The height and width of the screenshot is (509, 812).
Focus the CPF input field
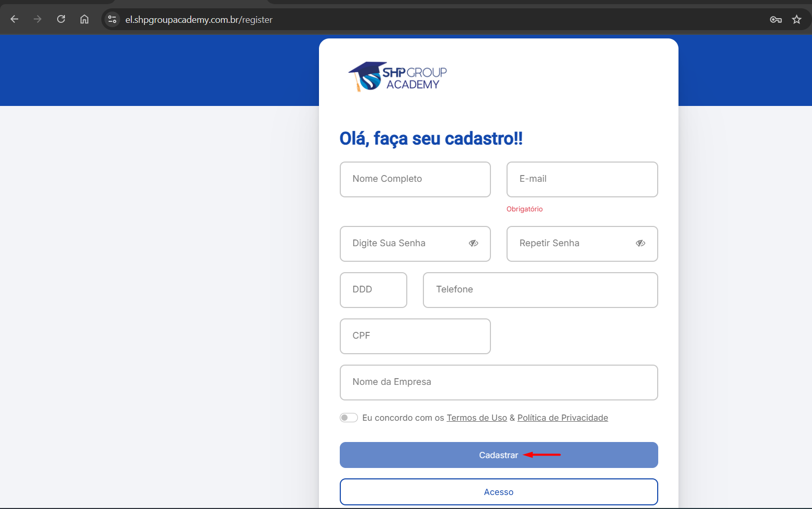(415, 336)
